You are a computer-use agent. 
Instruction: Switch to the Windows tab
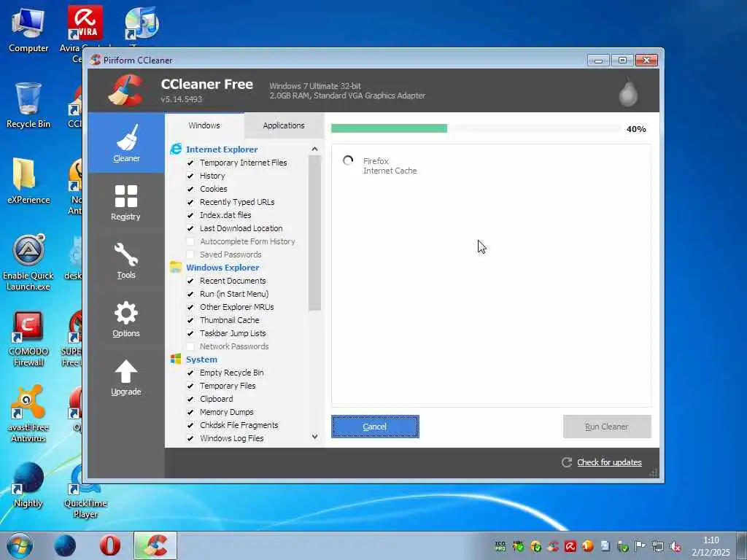(204, 125)
